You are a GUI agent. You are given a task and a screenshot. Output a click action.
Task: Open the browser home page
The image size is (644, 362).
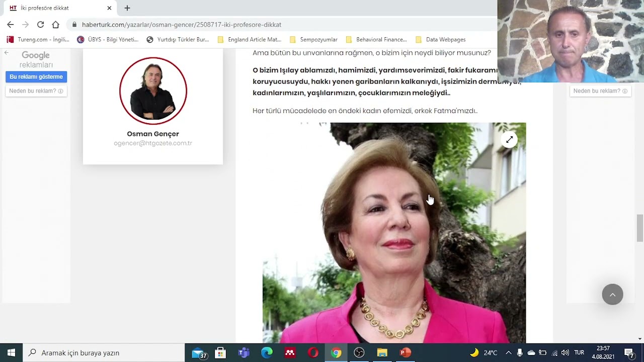pos(56,24)
